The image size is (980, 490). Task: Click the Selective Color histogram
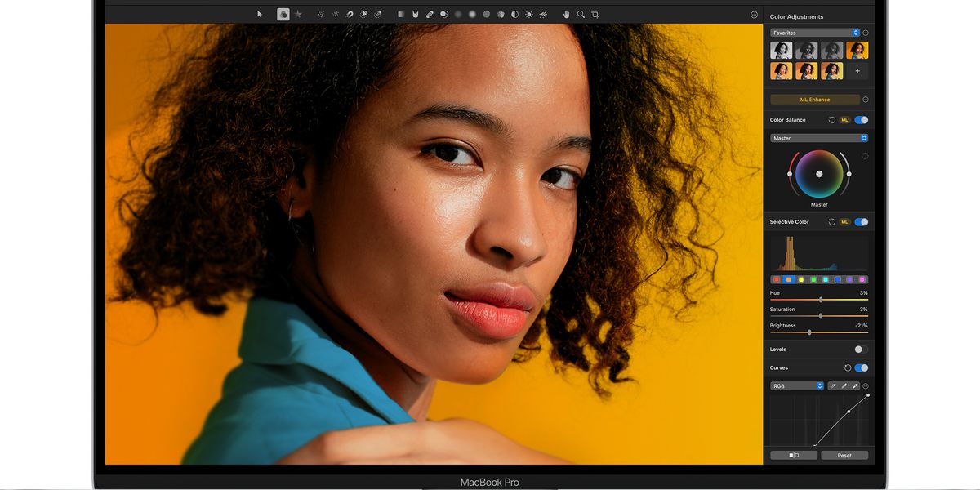pos(819,253)
